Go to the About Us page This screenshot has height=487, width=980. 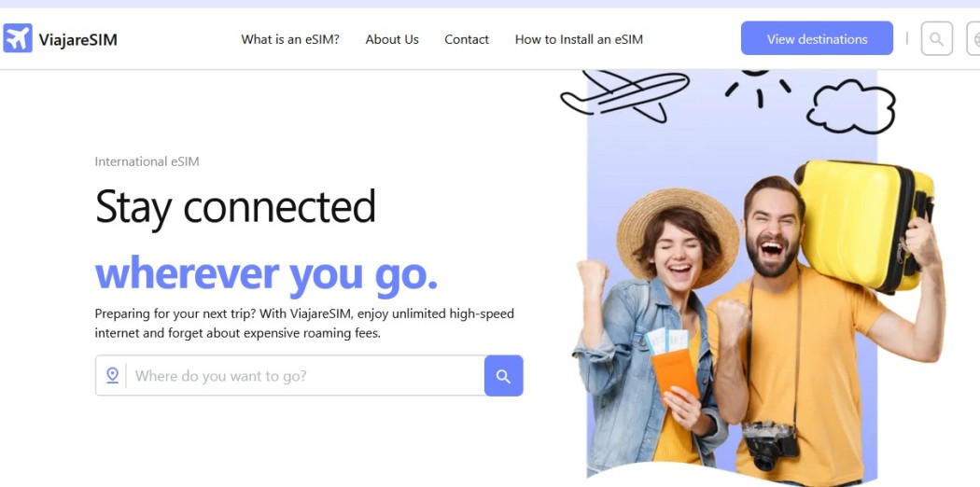(x=392, y=39)
